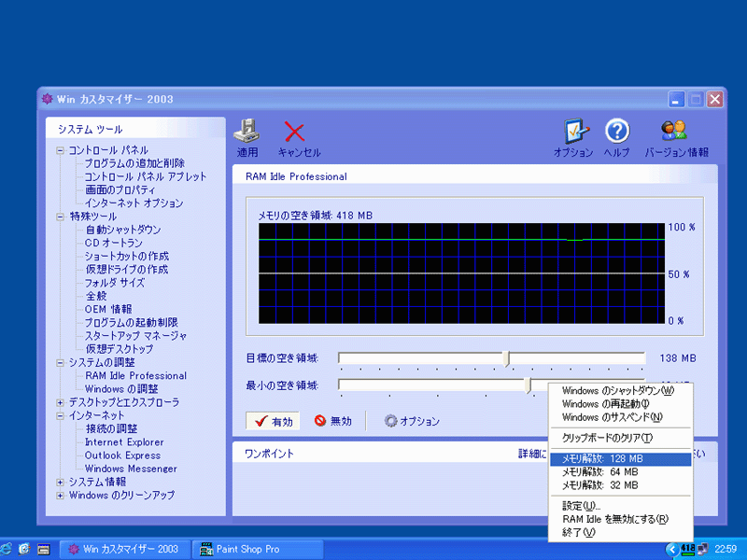Click the memory usage graph
Screen dimensions: 747x560
461,273
